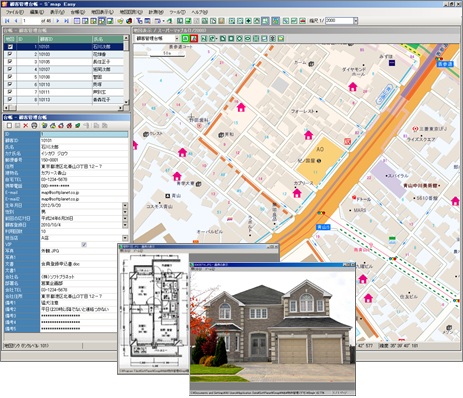This screenshot has height=398, width=463.
Task: Toggle the checkbox on row 10107
Action: pyautogui.click(x=10, y=69)
